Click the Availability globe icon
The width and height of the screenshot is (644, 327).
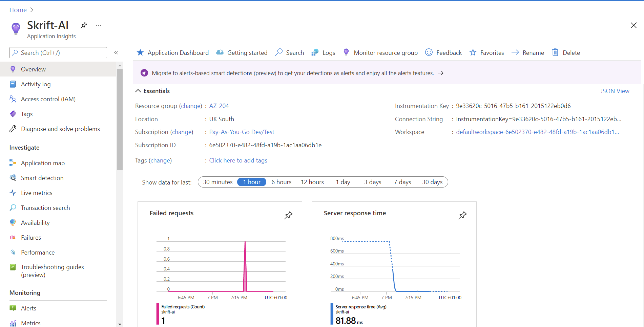13,223
